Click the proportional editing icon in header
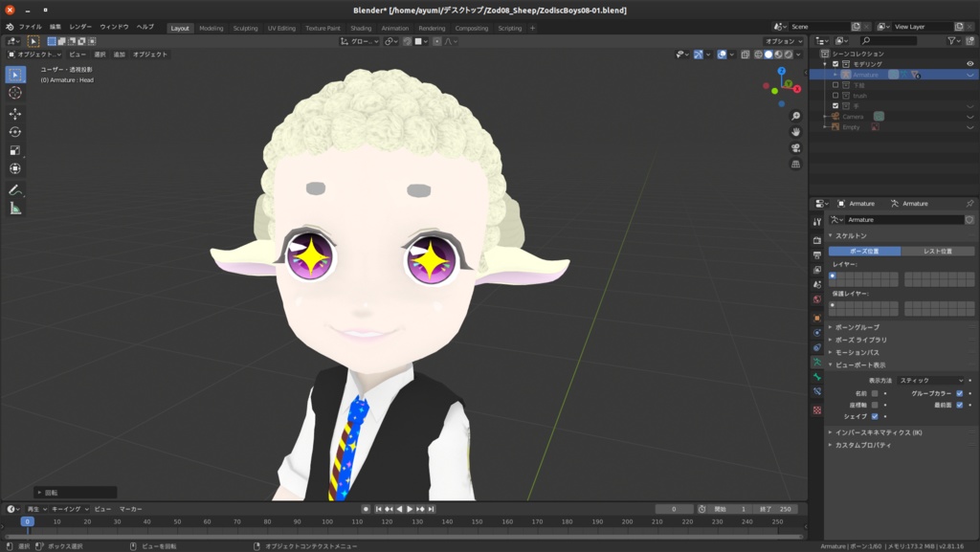Screen dimensions: 980x552 click(436, 41)
